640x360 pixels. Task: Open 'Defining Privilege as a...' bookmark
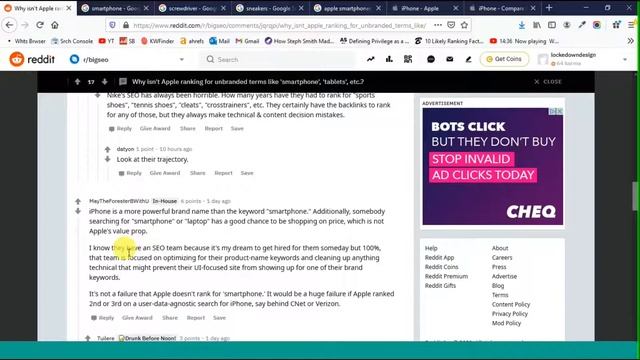pos(374,41)
